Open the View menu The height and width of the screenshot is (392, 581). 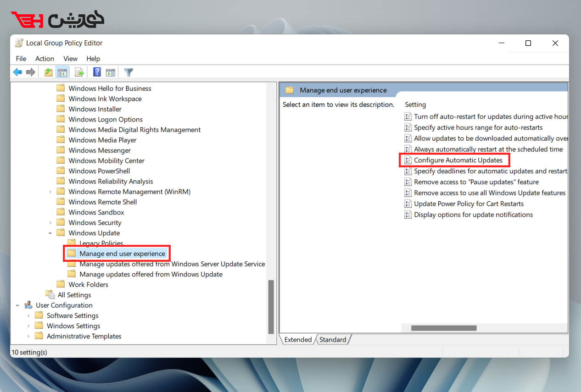70,59
